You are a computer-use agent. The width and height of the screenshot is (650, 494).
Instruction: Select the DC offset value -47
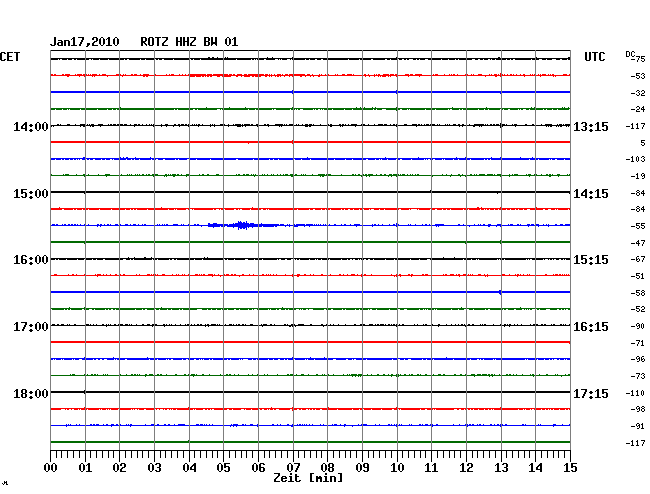pyautogui.click(x=638, y=243)
